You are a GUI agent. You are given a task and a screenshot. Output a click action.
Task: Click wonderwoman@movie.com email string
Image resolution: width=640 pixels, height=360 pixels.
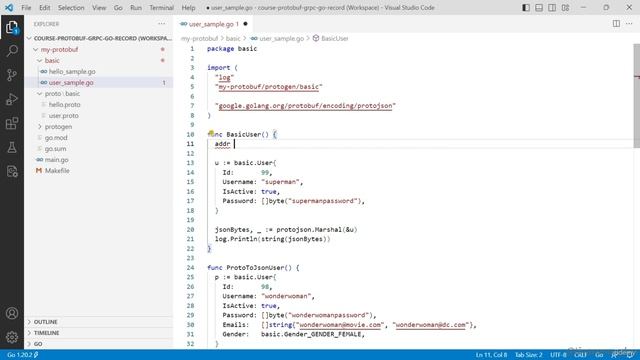340,325
